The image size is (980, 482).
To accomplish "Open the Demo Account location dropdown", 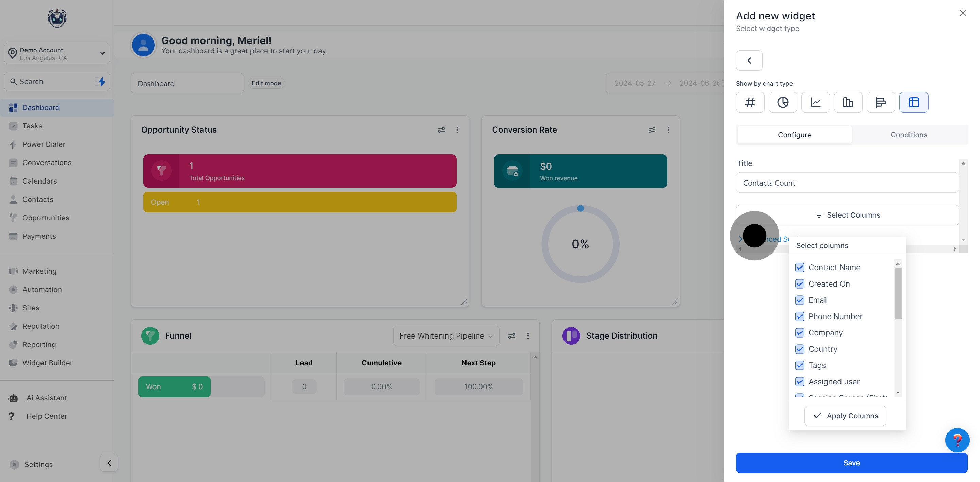I will tap(57, 54).
